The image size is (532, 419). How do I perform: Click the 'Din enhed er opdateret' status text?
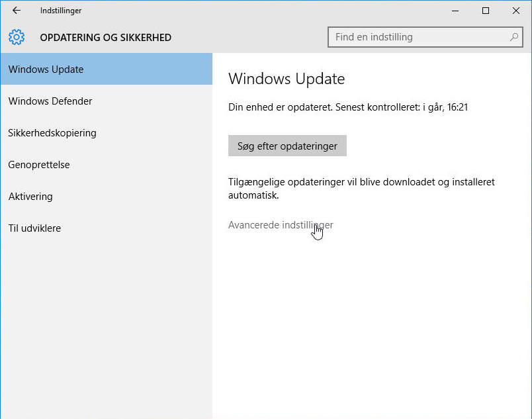click(x=348, y=107)
